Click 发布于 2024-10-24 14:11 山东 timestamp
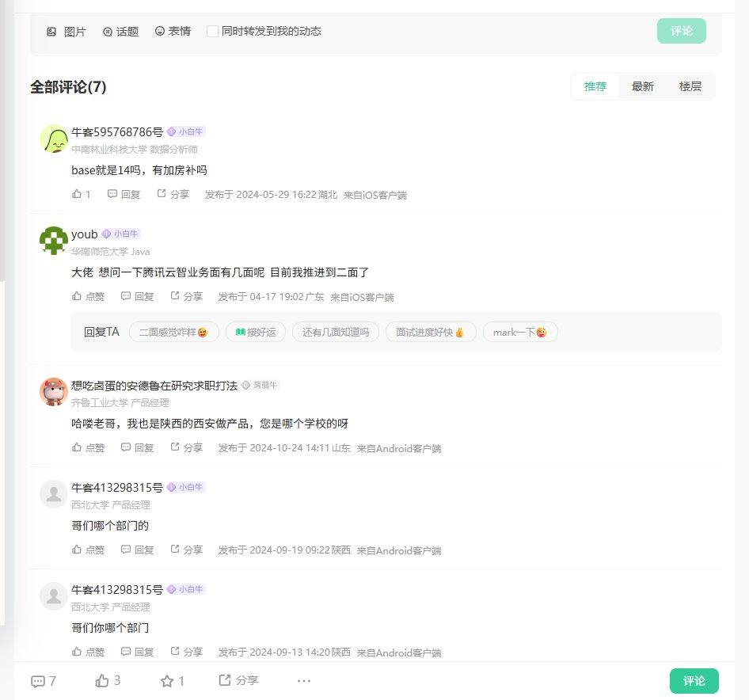Screen dimensions: 749x700 [x=284, y=448]
